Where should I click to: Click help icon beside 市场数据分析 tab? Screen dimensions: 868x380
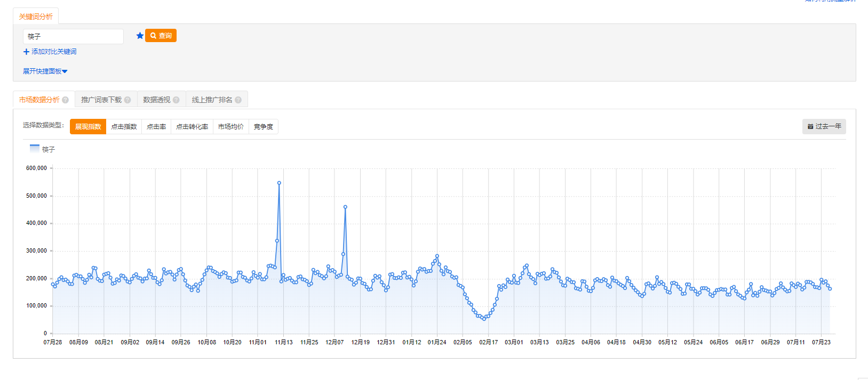pyautogui.click(x=66, y=100)
